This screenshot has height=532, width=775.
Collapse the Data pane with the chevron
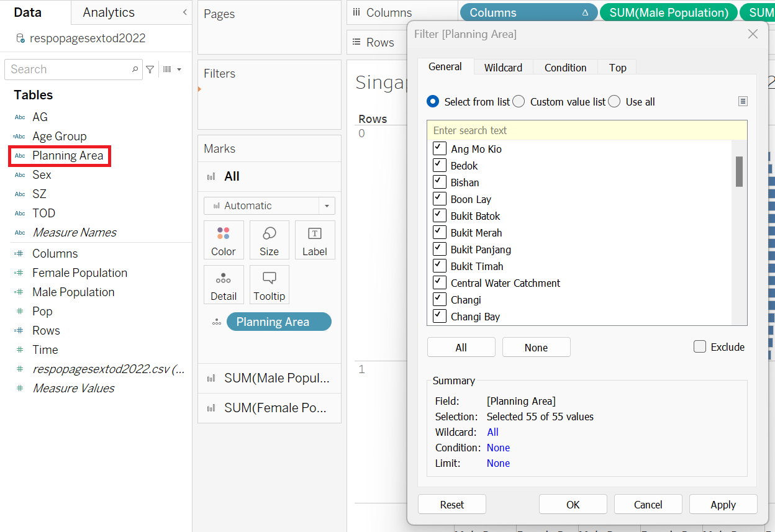184,12
